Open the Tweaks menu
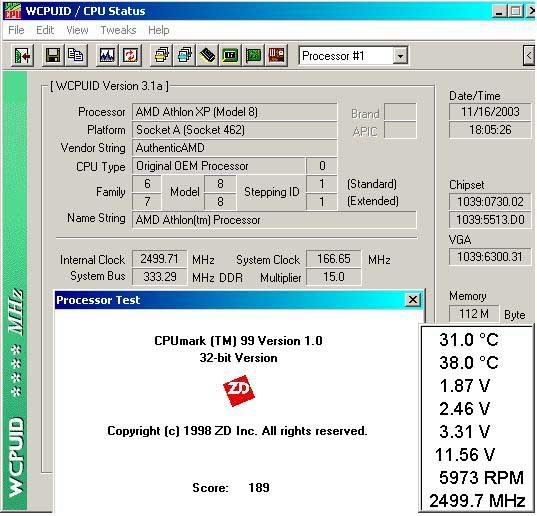This screenshot has height=516, width=537. tap(118, 30)
